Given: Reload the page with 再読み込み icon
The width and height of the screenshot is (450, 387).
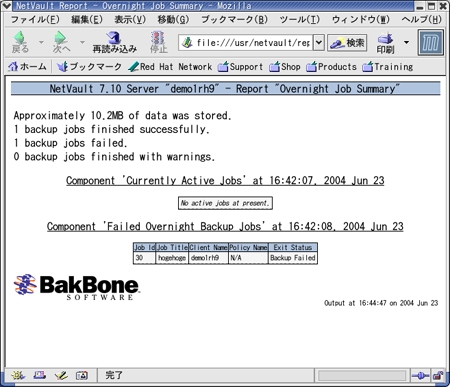Looking at the screenshot, I should click(x=114, y=38).
